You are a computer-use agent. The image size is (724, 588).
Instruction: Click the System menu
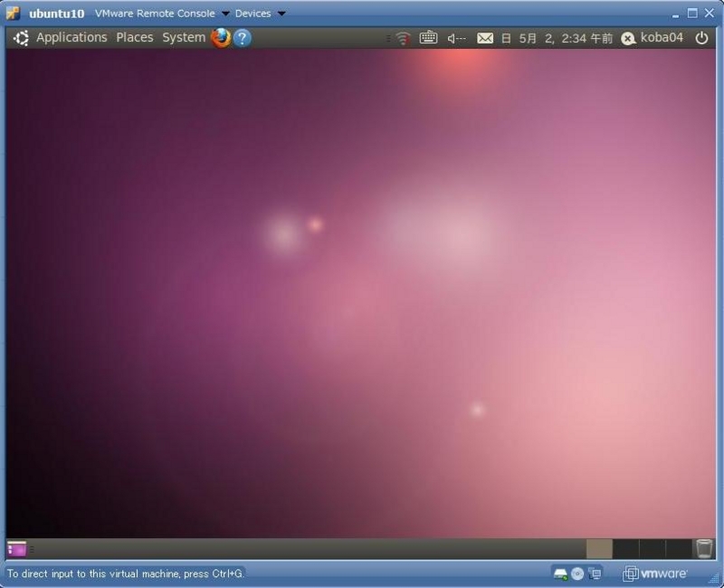[182, 38]
